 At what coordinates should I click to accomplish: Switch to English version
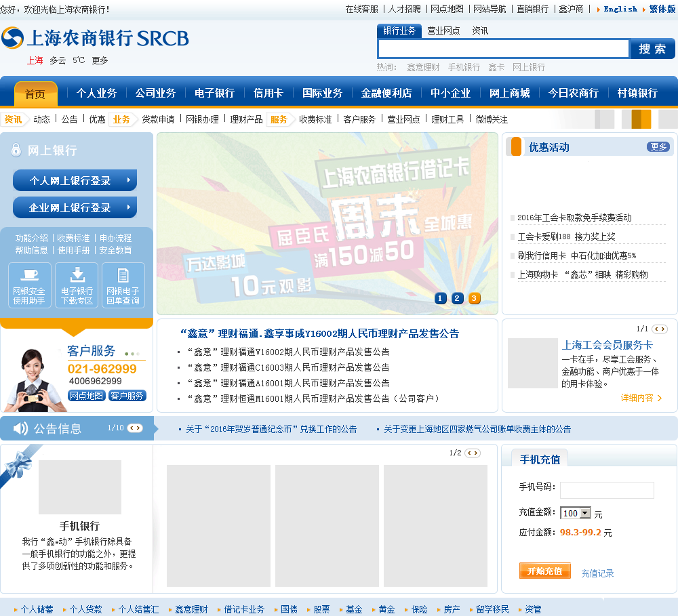[620, 9]
